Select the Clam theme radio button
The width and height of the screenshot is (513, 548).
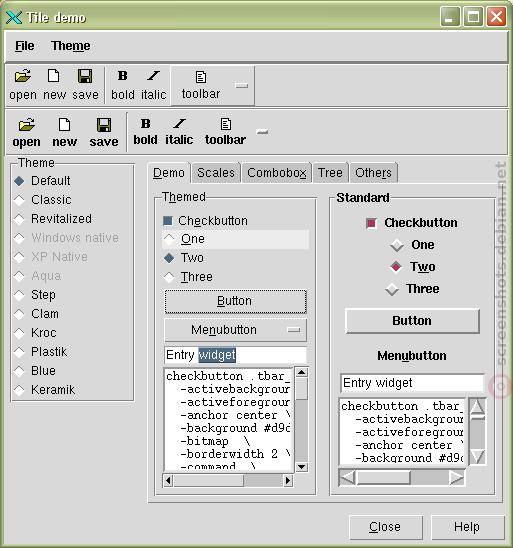pos(19,314)
